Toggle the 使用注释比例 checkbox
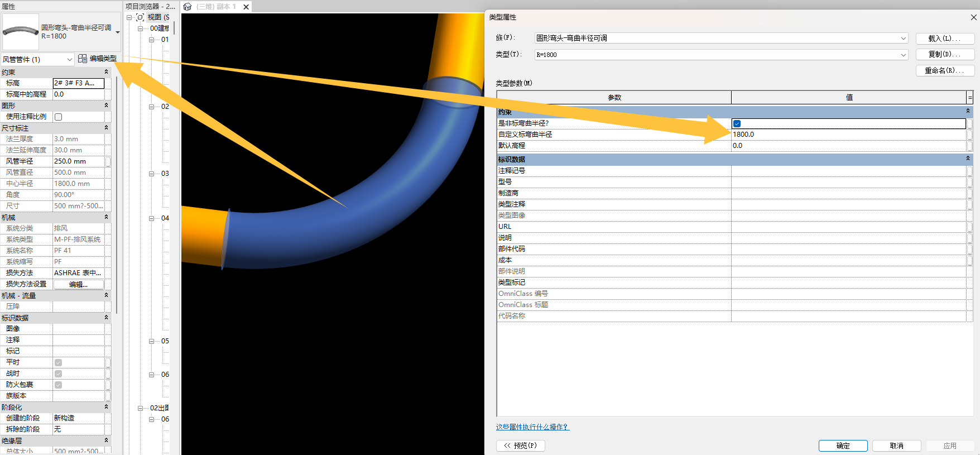 tap(59, 117)
